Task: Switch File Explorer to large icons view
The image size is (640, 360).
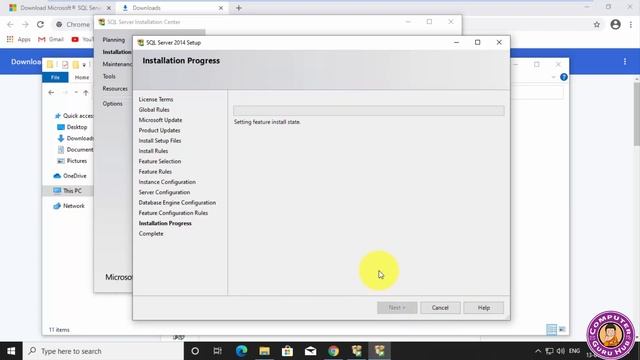Action: coord(562,329)
